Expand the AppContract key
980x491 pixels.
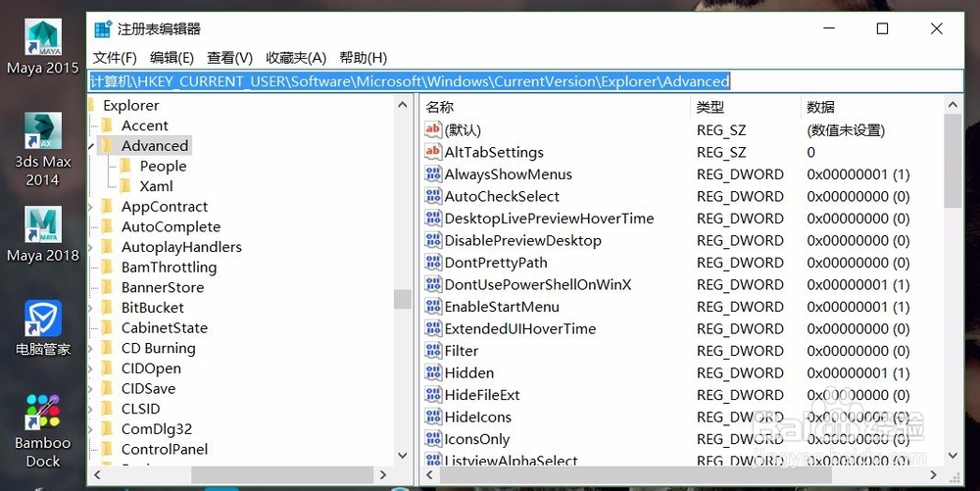(91, 207)
